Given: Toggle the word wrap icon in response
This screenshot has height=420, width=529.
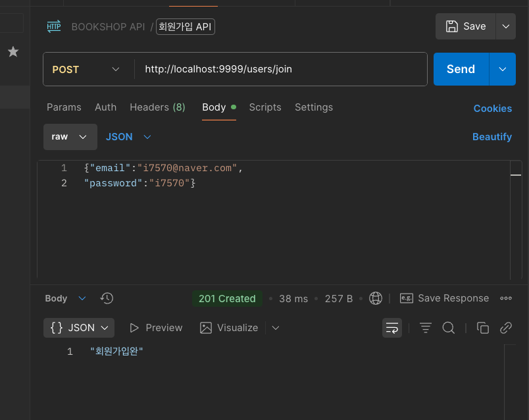Looking at the screenshot, I should pos(391,327).
